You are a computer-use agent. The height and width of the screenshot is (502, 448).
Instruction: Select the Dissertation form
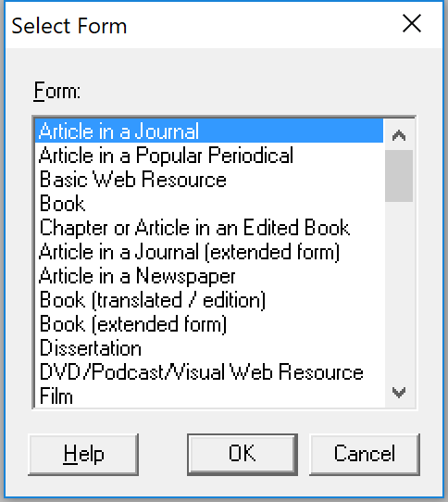pyautogui.click(x=208, y=348)
